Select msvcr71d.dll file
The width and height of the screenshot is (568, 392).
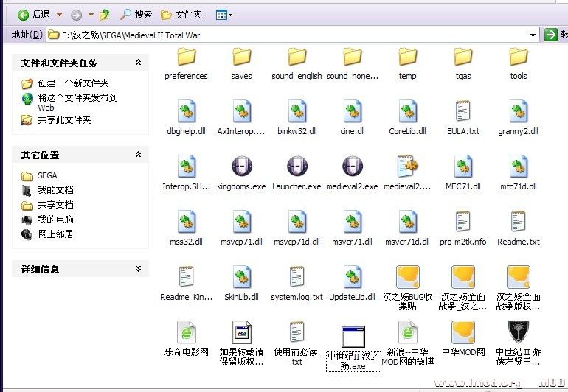(x=407, y=228)
